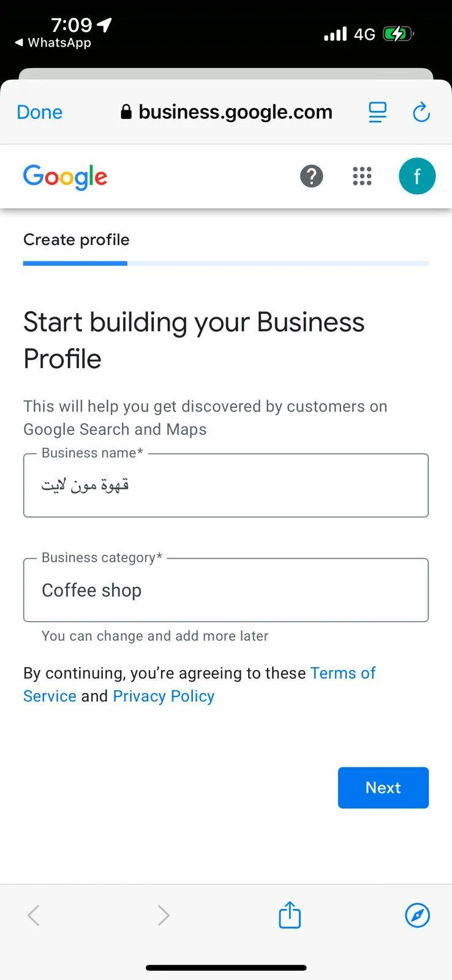
Task: Open the Google account profile avatar
Action: click(x=417, y=176)
